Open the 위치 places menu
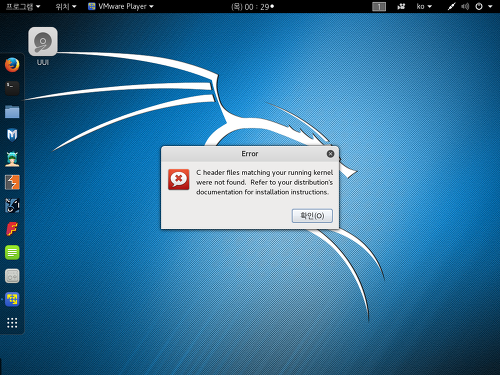The image size is (500, 375). (66, 6)
